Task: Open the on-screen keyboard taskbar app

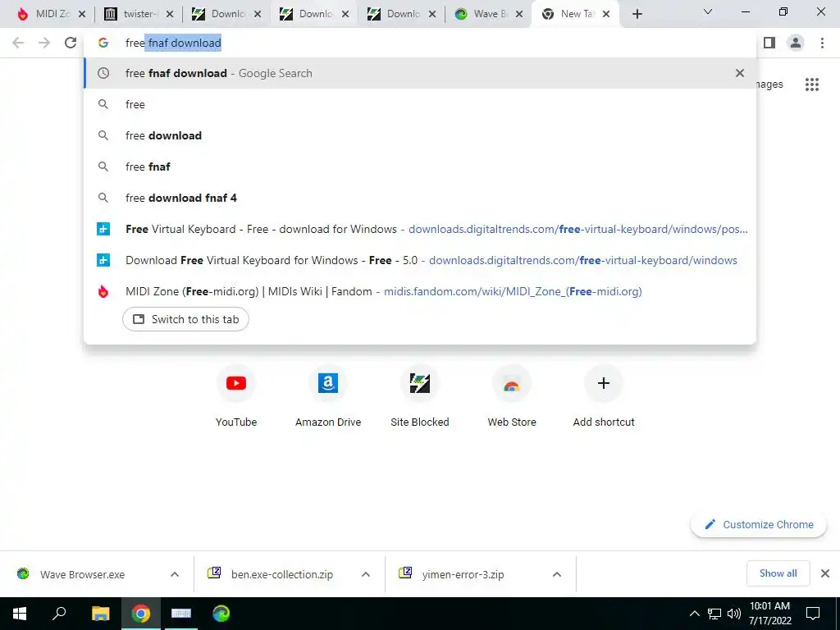Action: click(x=181, y=614)
